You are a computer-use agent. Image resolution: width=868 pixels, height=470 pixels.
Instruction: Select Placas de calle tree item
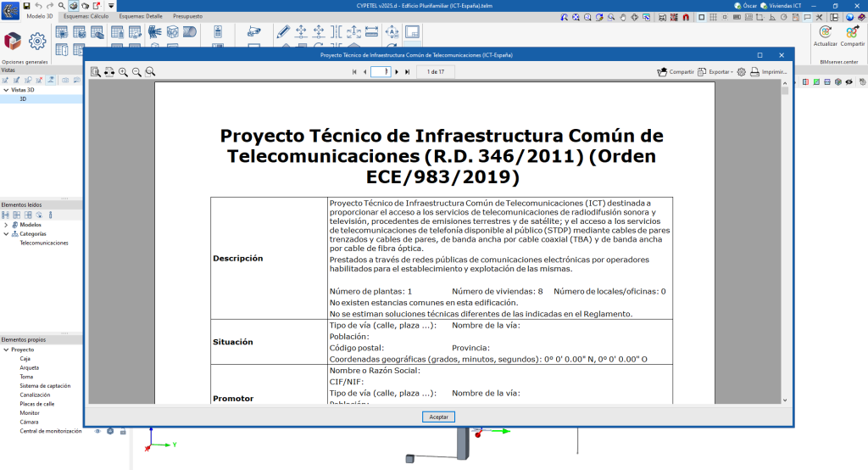tap(37, 404)
